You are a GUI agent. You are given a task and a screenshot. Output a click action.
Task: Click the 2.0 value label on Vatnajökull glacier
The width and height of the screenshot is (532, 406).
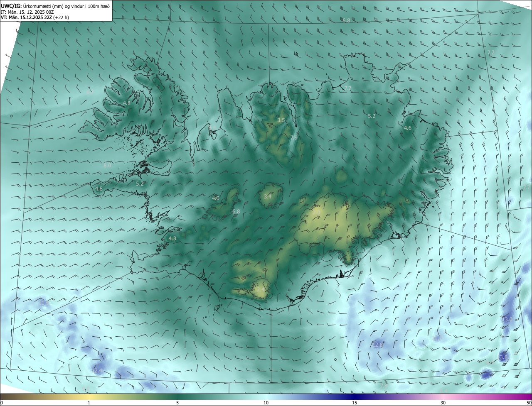click(x=316, y=213)
